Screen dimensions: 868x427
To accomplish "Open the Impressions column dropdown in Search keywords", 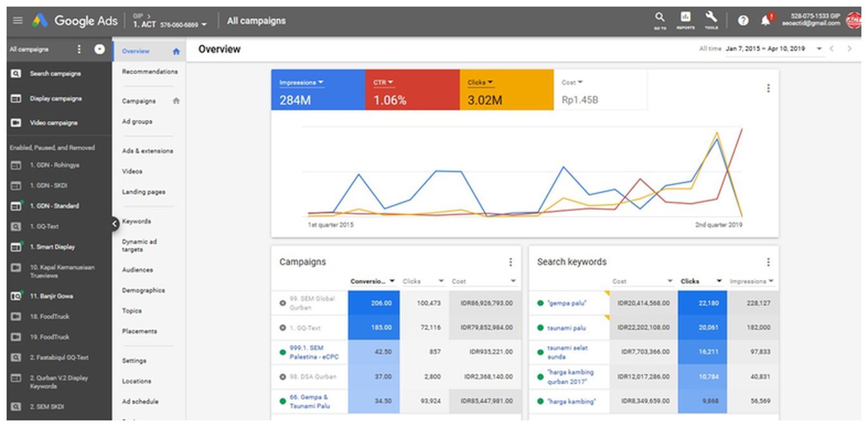I will click(x=752, y=281).
